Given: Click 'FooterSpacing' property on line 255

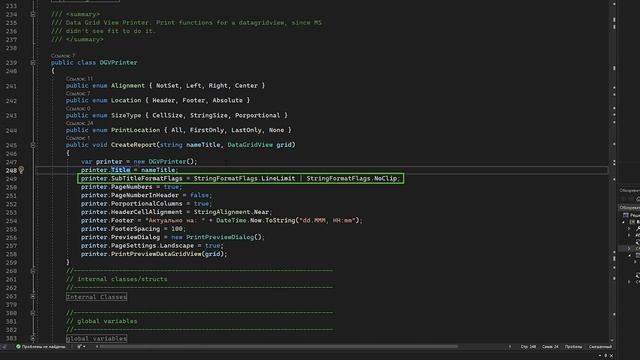Looking at the screenshot, I should coord(135,229).
